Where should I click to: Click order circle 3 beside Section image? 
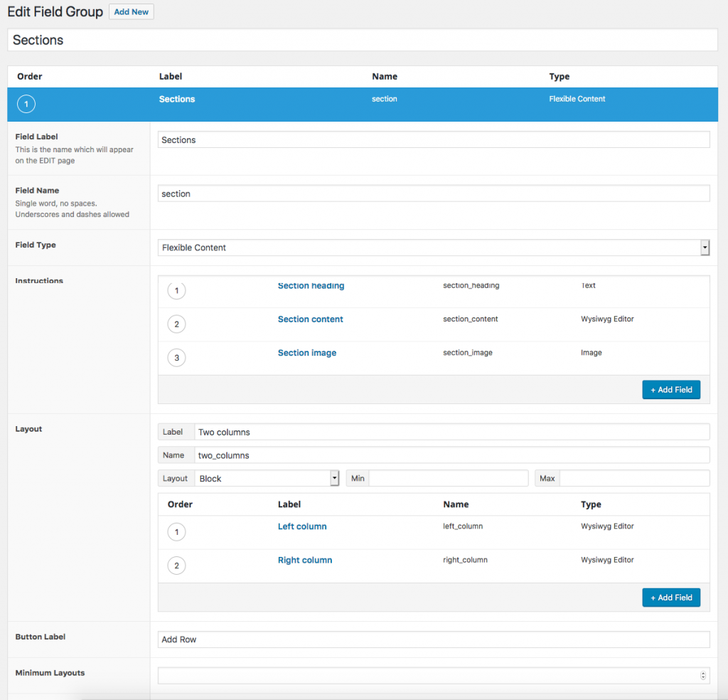(x=176, y=358)
